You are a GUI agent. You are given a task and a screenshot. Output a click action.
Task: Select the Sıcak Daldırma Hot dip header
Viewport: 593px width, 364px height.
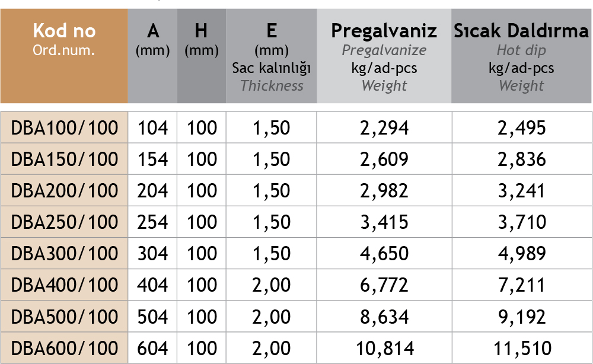(x=521, y=56)
